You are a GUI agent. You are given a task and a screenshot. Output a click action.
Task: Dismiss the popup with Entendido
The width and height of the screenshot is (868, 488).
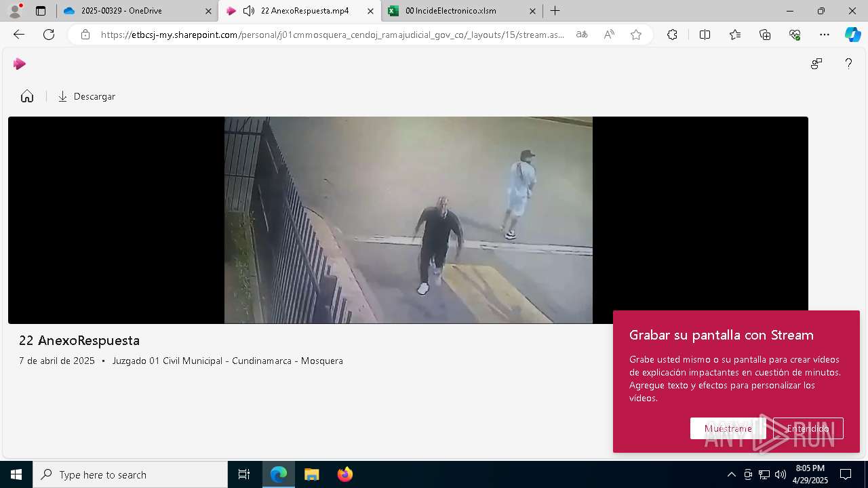click(x=808, y=428)
